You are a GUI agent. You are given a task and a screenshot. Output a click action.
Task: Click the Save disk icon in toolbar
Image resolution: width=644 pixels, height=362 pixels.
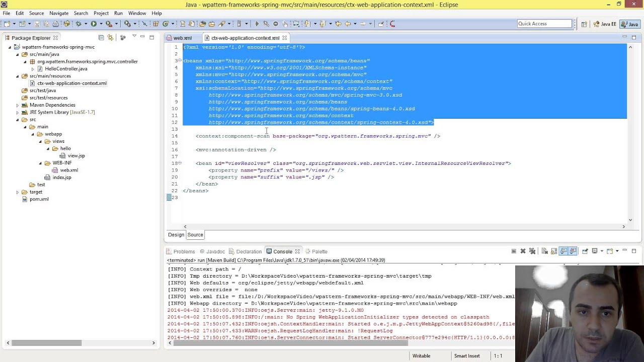pos(37,24)
